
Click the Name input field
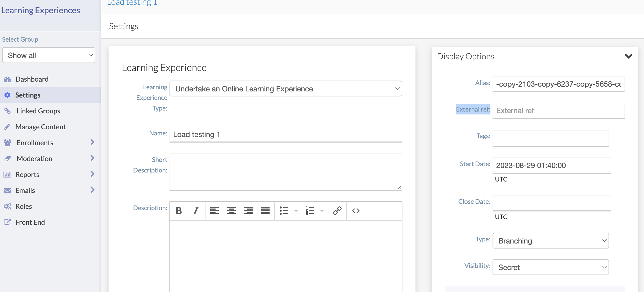point(286,135)
